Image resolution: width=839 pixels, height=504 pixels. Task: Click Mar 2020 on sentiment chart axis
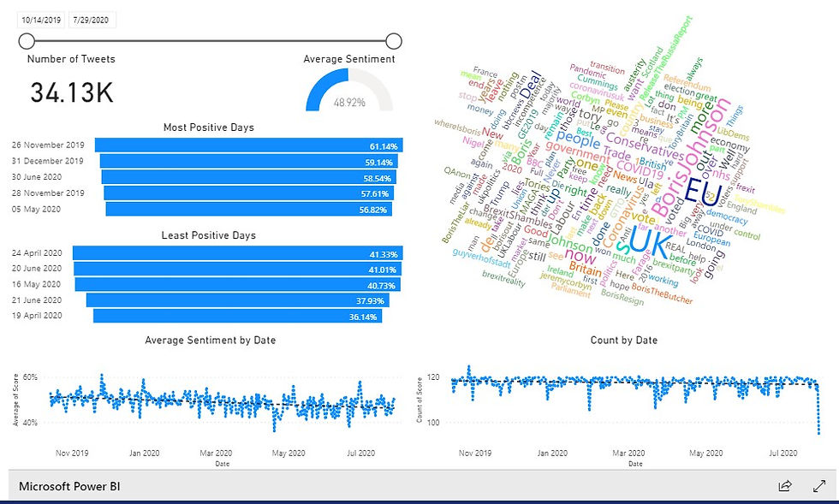coord(216,454)
